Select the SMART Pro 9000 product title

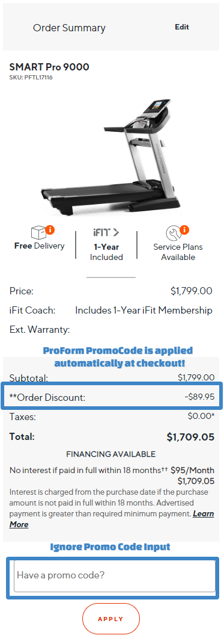tap(49, 67)
